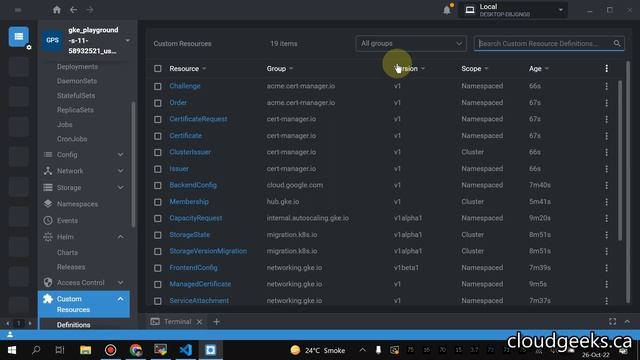Image resolution: width=640 pixels, height=360 pixels.
Task: Open row menu for Challenge
Action: click(x=606, y=86)
